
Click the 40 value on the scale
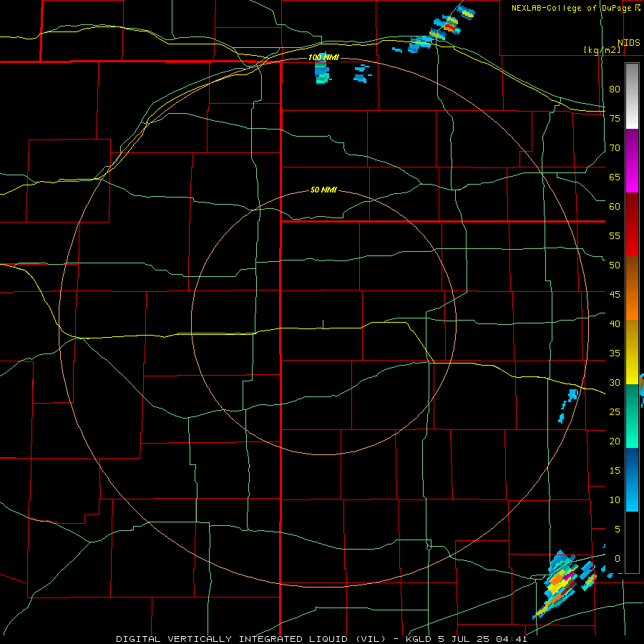[x=615, y=323]
